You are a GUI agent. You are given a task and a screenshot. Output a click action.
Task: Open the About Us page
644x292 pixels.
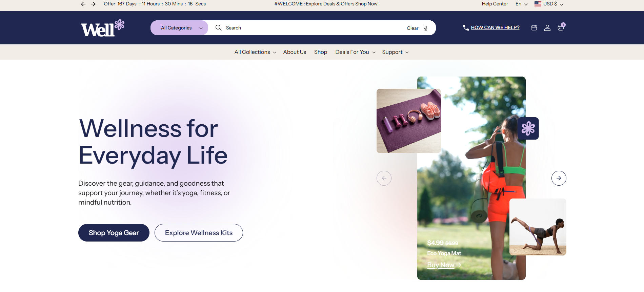click(x=295, y=52)
